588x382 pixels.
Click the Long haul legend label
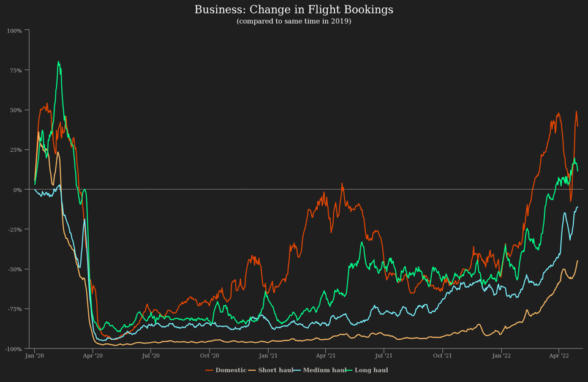click(x=371, y=370)
